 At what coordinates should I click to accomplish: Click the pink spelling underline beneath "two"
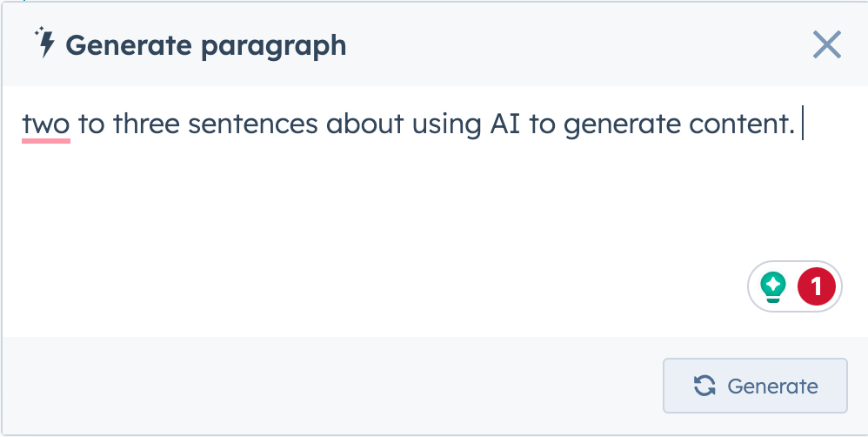click(x=45, y=141)
